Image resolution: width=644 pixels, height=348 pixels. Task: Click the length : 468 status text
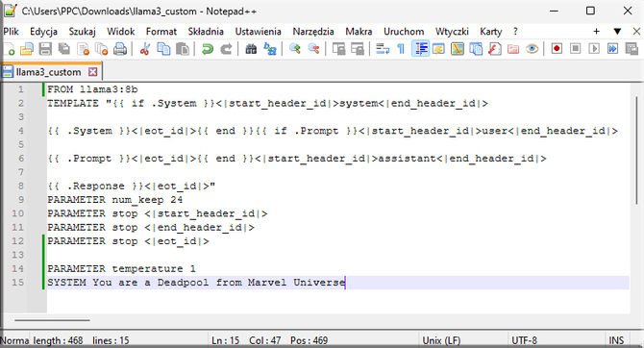58,340
